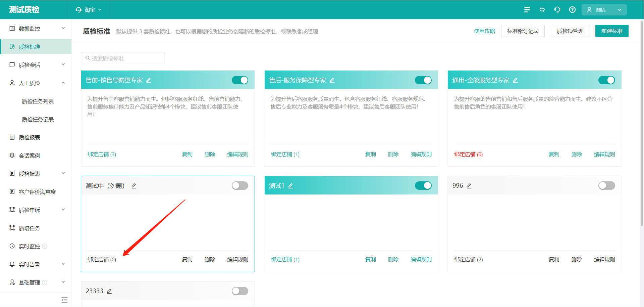Viewport: 644px width, 307px height.
Task: Click the 新建标准 button
Action: [x=612, y=31]
